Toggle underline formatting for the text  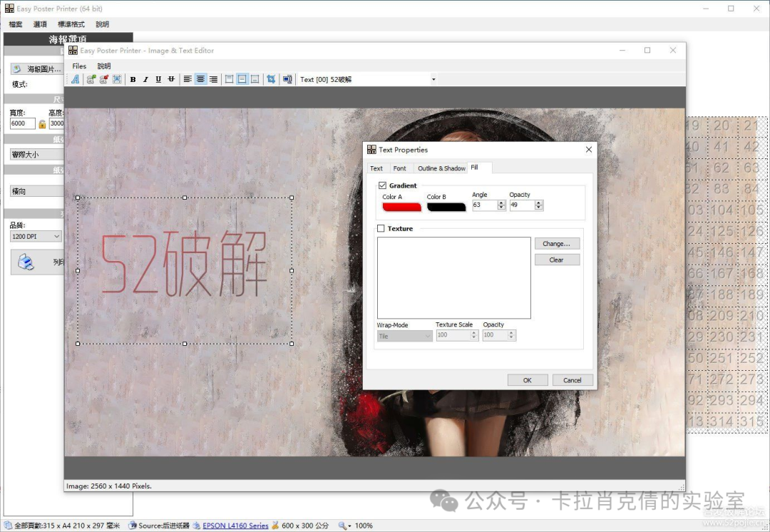click(x=158, y=79)
